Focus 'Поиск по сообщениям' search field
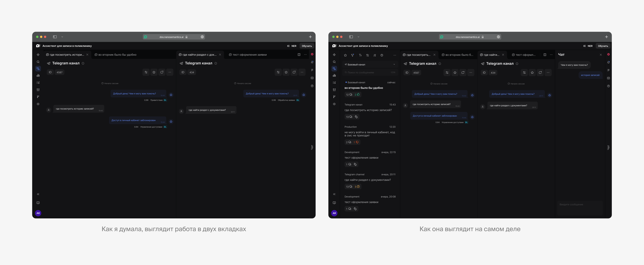This screenshot has width=644, height=265. [370, 72]
